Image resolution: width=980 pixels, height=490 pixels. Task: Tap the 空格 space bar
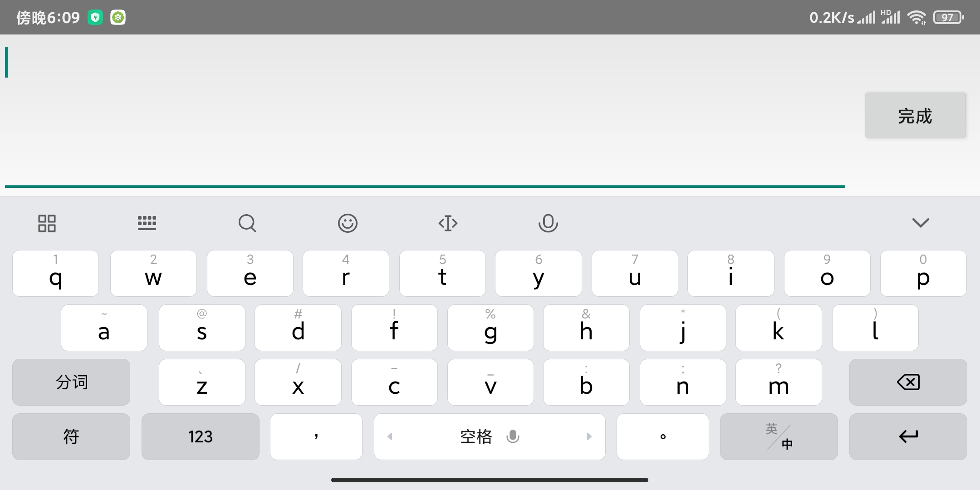coord(490,436)
